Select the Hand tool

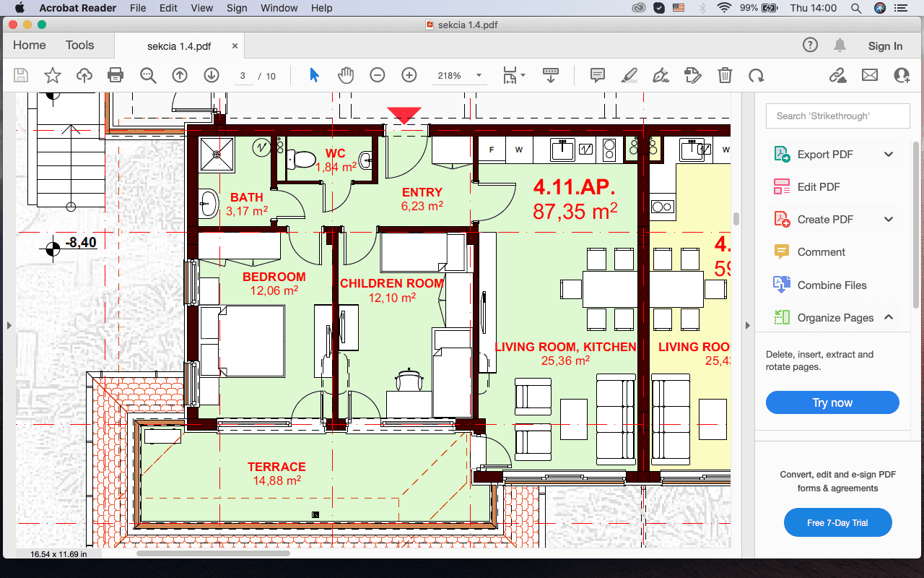tap(346, 74)
